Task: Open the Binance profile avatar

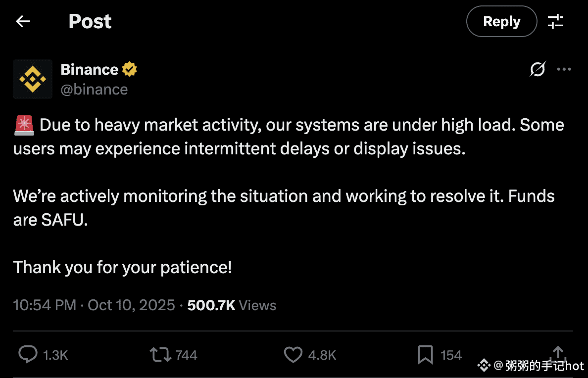Action: pos(33,79)
